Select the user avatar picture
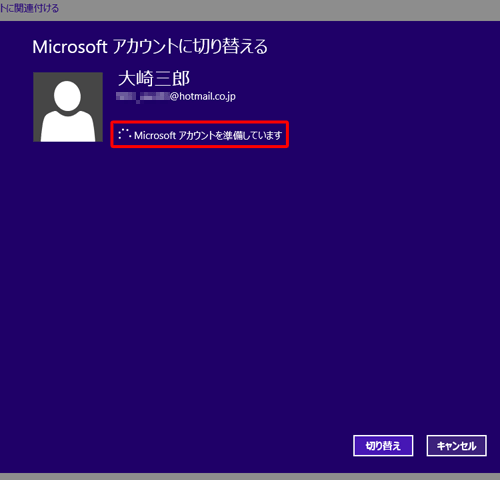The width and height of the screenshot is (500, 480). [68, 107]
